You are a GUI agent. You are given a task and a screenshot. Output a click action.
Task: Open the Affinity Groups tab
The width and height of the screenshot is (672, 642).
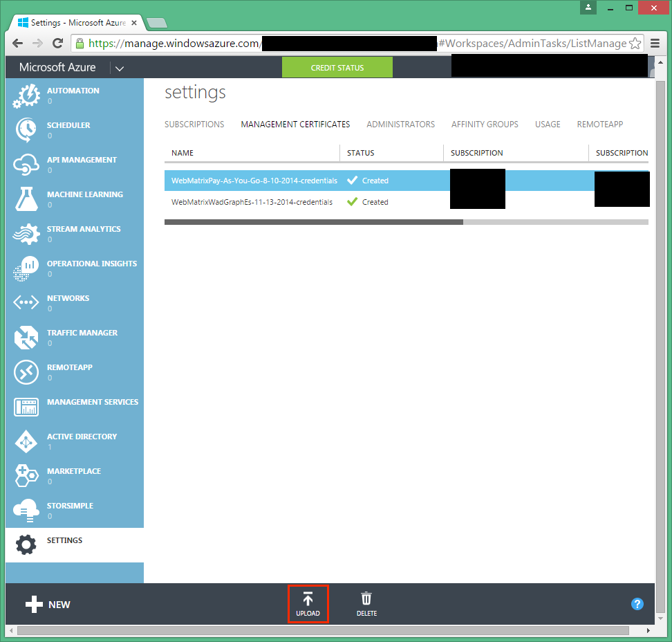pyautogui.click(x=485, y=125)
